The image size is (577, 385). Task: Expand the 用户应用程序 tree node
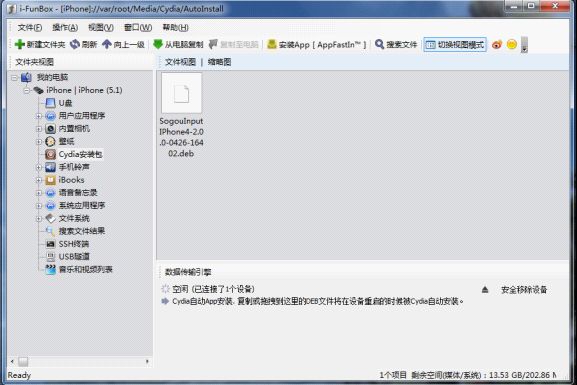(x=39, y=116)
